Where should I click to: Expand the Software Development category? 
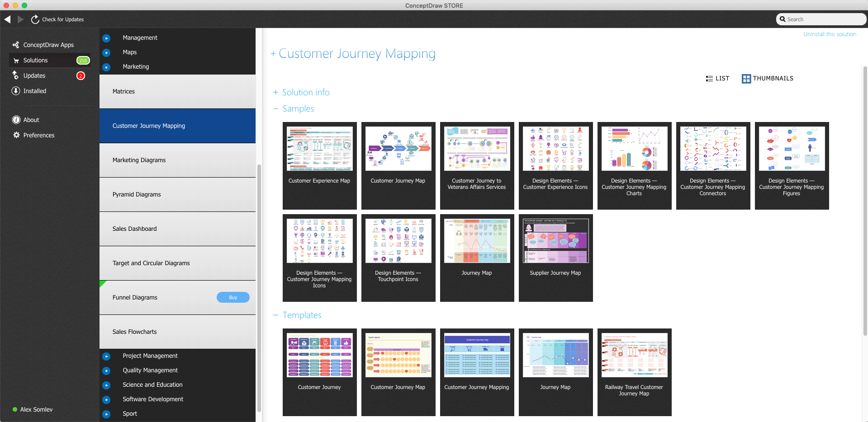click(x=106, y=399)
